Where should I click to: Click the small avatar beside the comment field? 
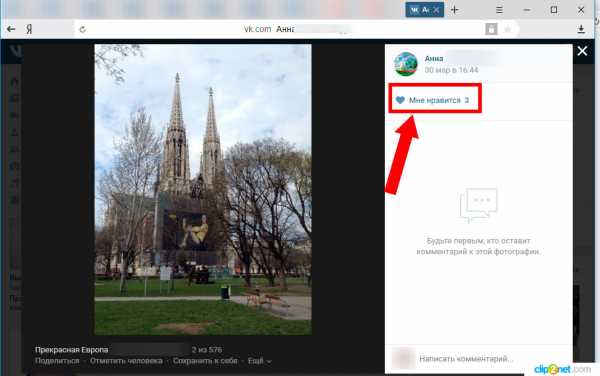403,358
